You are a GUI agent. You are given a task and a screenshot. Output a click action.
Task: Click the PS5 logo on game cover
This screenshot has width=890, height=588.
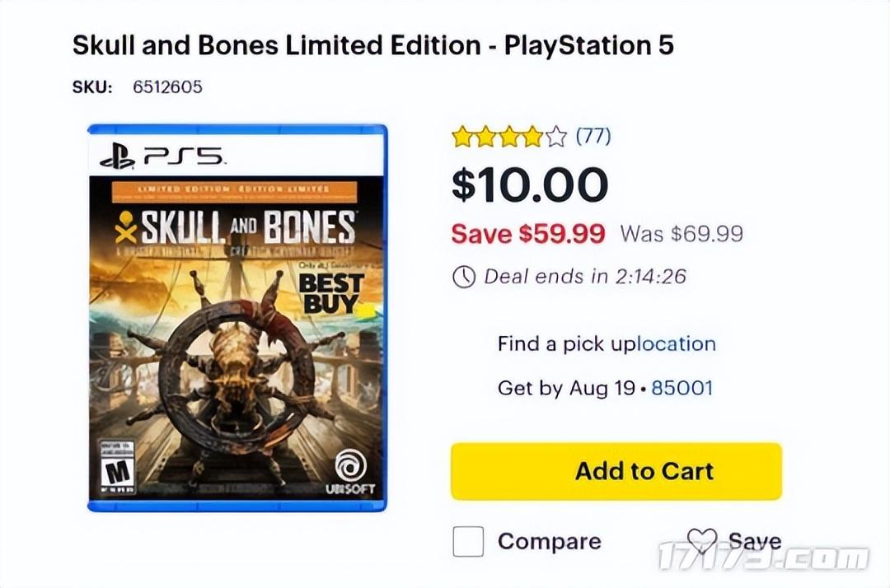pos(161,156)
